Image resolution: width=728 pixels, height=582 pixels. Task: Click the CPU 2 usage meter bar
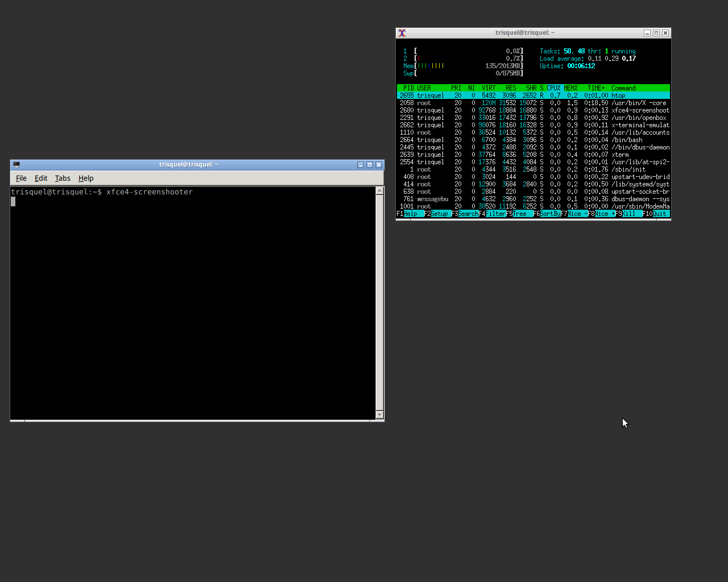point(463,59)
